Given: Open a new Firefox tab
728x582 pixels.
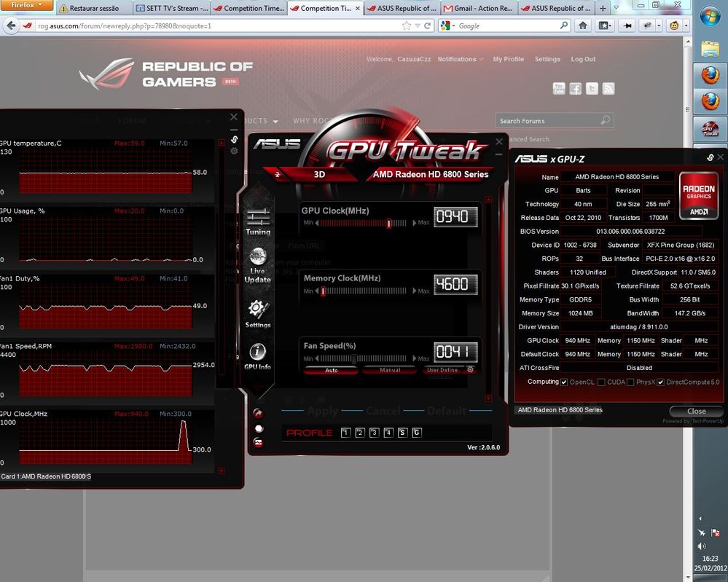Looking at the screenshot, I should tap(602, 8).
